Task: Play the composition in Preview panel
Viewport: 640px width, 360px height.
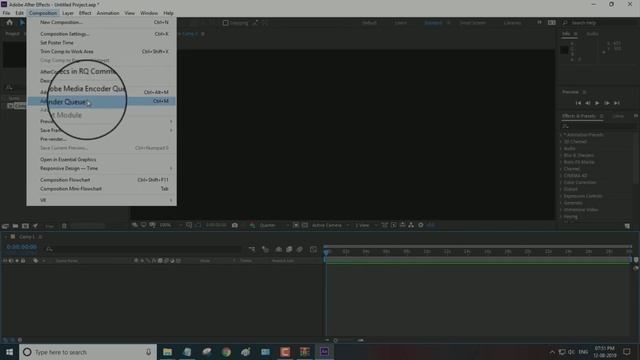Action: click(597, 103)
